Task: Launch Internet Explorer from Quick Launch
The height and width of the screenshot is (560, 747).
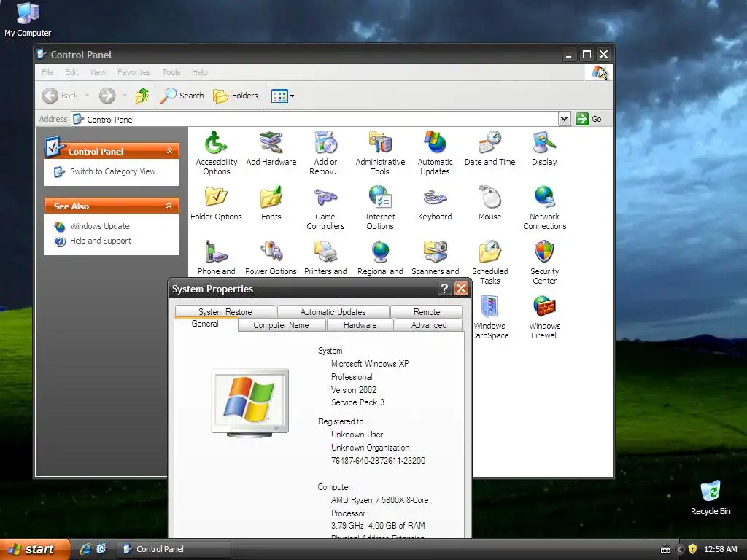Action: (86, 549)
